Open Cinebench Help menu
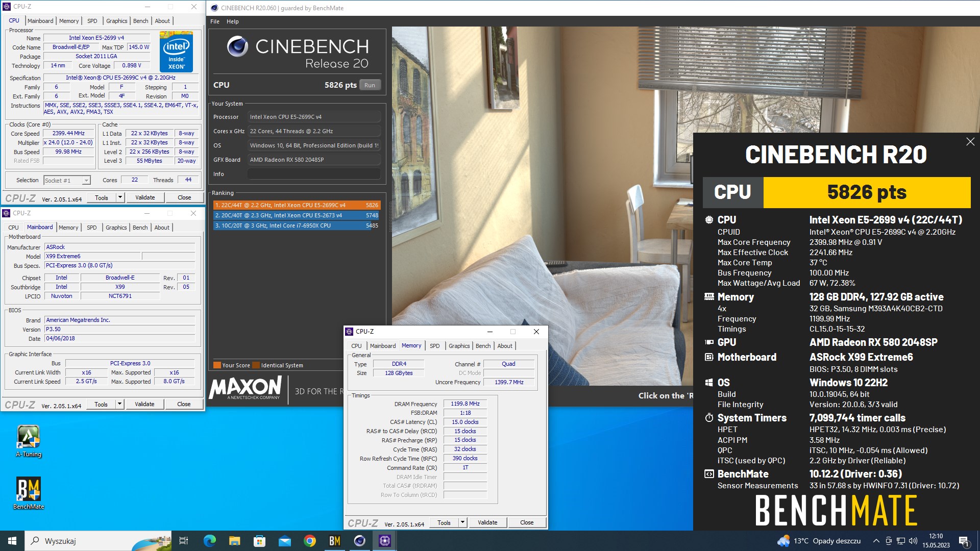This screenshot has height=551, width=980. (x=233, y=21)
